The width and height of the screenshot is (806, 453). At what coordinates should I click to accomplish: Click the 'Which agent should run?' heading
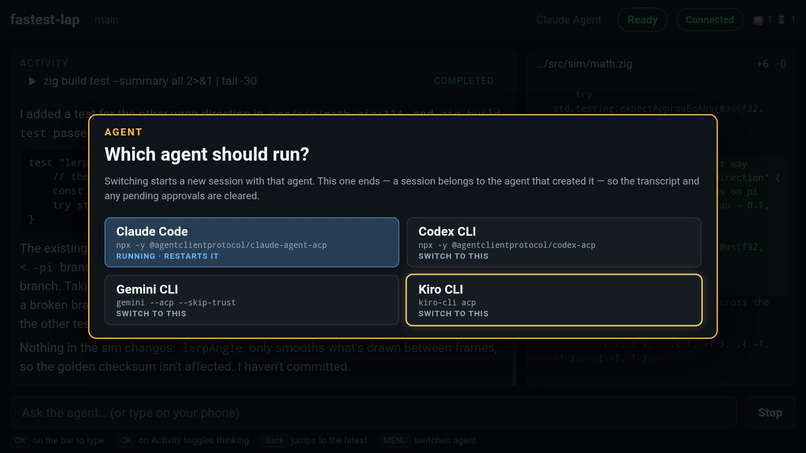click(x=207, y=154)
